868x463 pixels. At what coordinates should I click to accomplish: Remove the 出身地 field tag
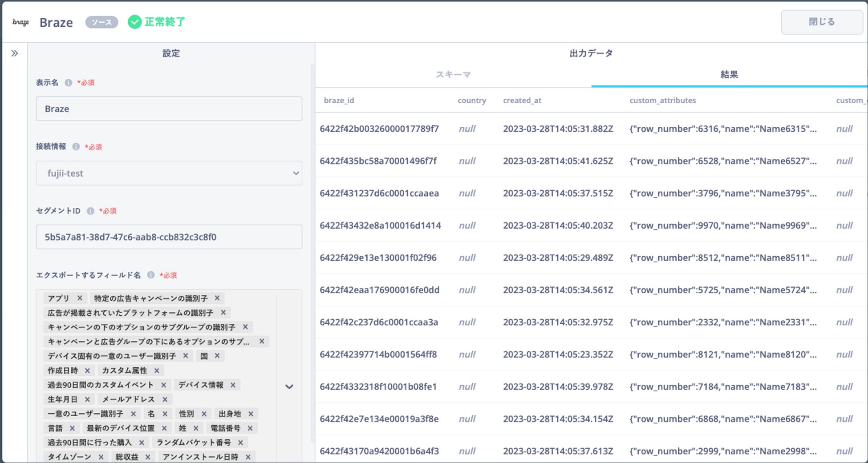pos(251,414)
